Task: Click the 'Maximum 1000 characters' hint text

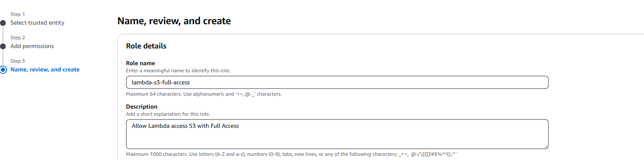Action: (x=292, y=155)
